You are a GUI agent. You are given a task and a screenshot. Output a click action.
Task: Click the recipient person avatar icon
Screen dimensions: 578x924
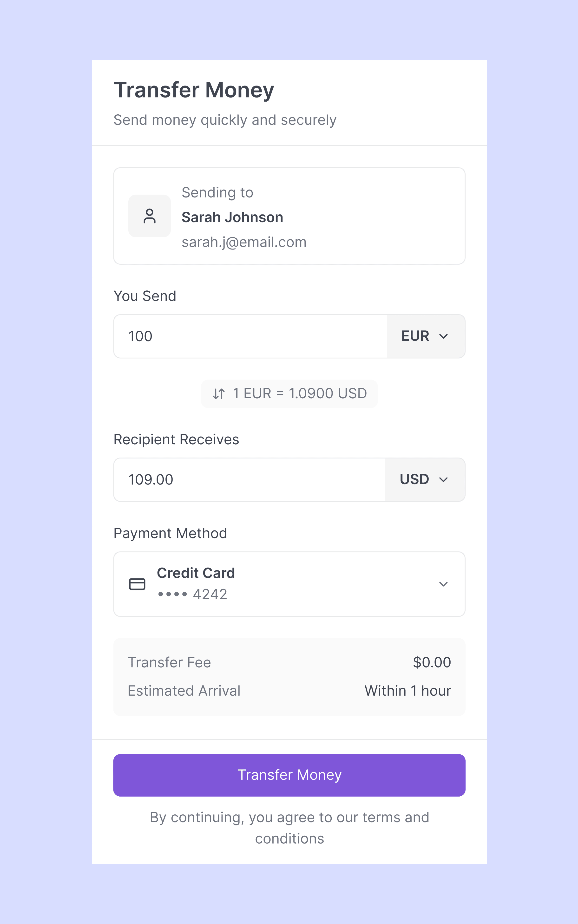tap(150, 216)
